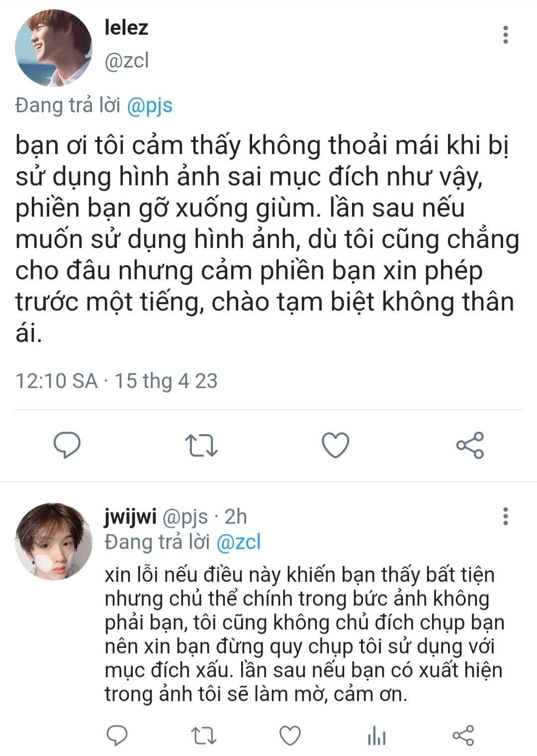Like the main tweet by lelez
537x756 pixels.
pyautogui.click(x=336, y=445)
